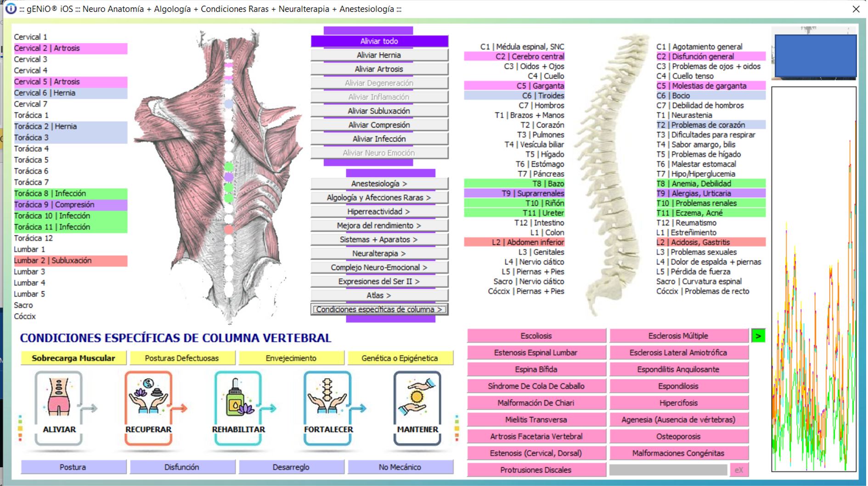Screen dimensions: 868x486
Task: Select the Posturas Defectuosas tab
Action: (x=182, y=358)
